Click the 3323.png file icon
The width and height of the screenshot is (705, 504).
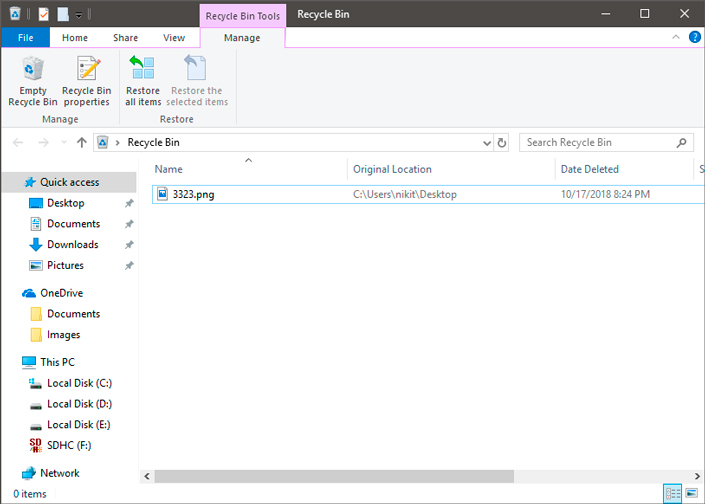coord(162,194)
